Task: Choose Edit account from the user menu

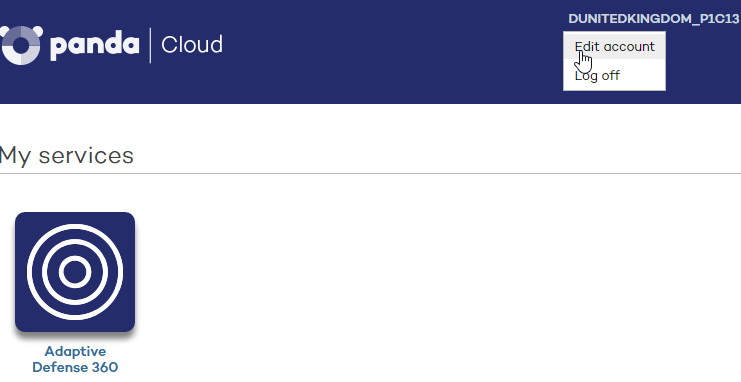Action: pyautogui.click(x=614, y=46)
